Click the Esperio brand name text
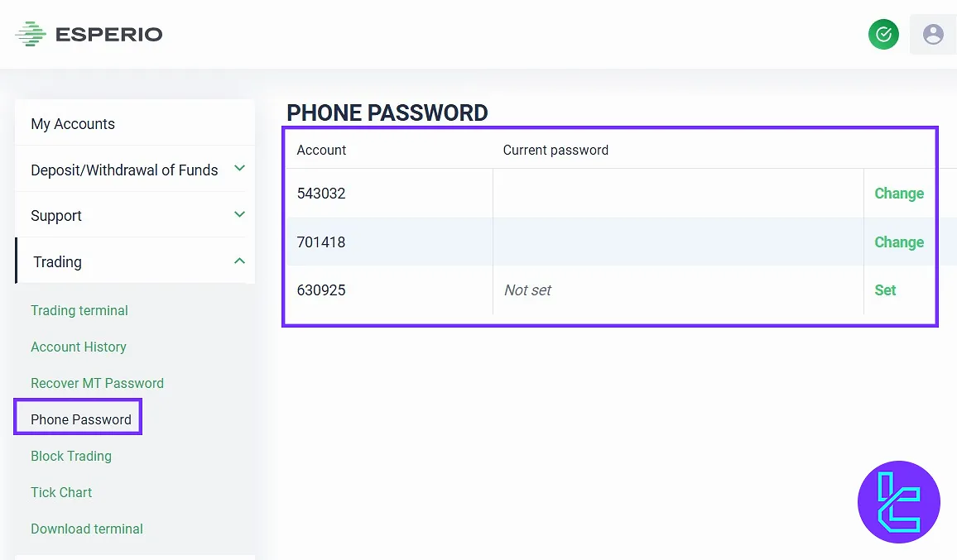Screen dimensions: 957x560 108,34
